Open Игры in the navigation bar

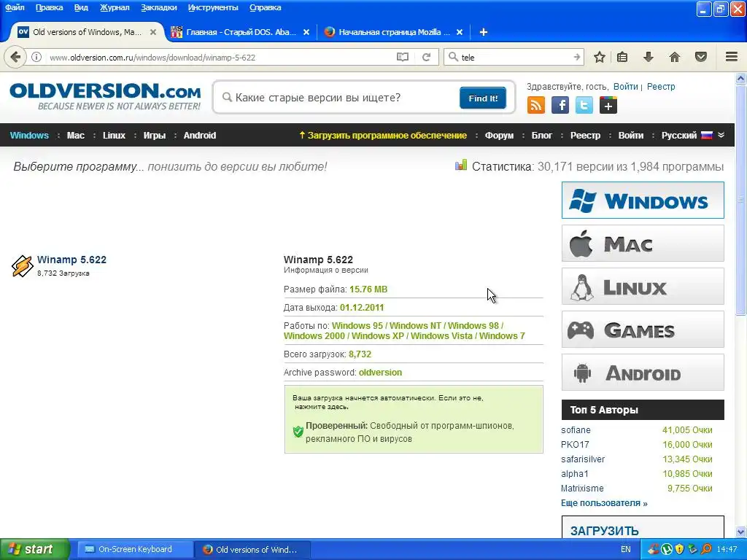[155, 135]
